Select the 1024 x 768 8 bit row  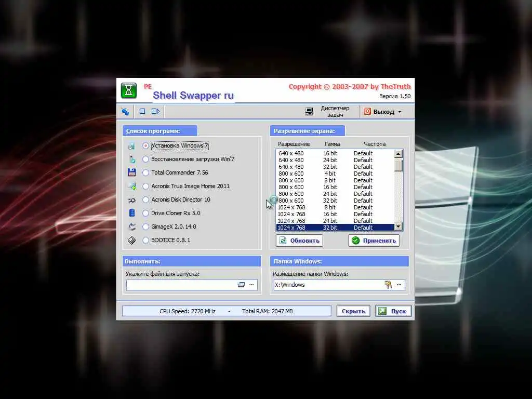[x=335, y=207]
